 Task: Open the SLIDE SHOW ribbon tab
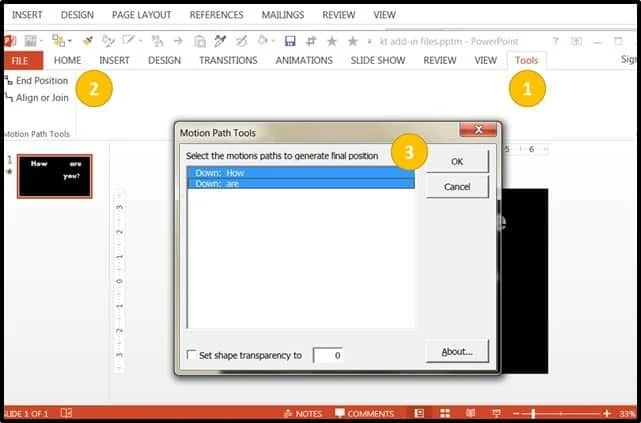point(378,60)
